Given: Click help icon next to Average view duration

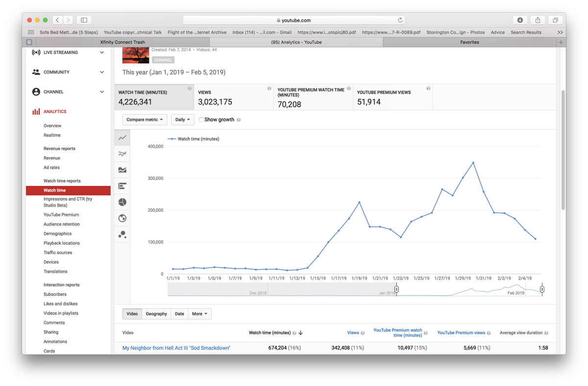Looking at the screenshot, I should tap(546, 333).
